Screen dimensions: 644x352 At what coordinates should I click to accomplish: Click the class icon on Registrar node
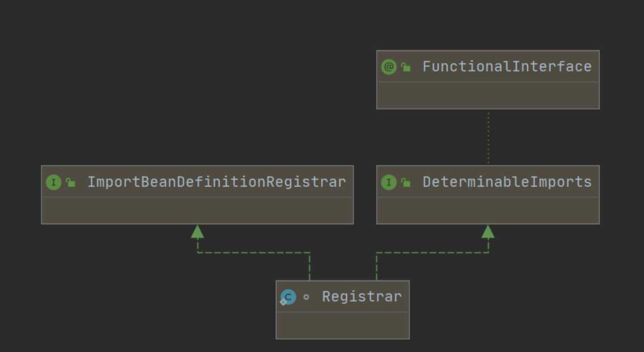point(288,297)
